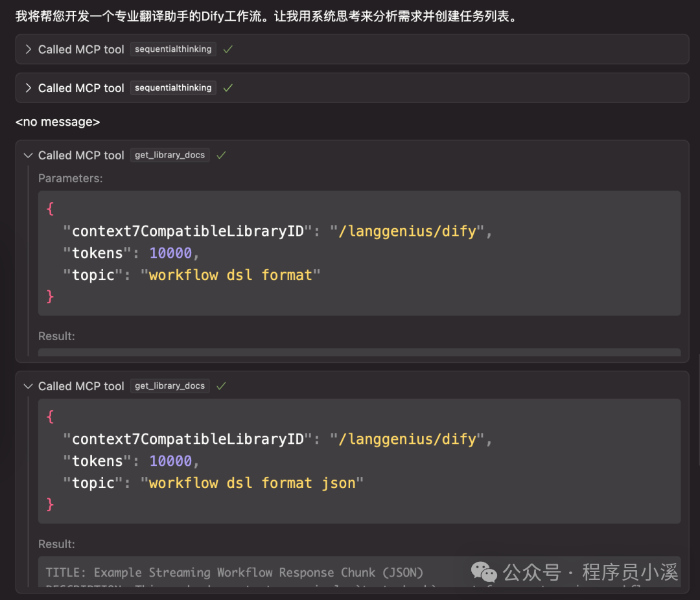Click the checkmark beside the first get_library_docs call

(220, 155)
